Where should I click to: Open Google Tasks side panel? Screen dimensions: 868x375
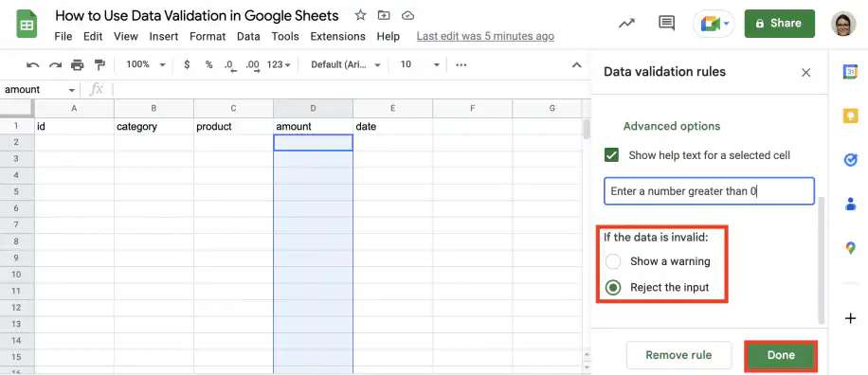click(850, 160)
